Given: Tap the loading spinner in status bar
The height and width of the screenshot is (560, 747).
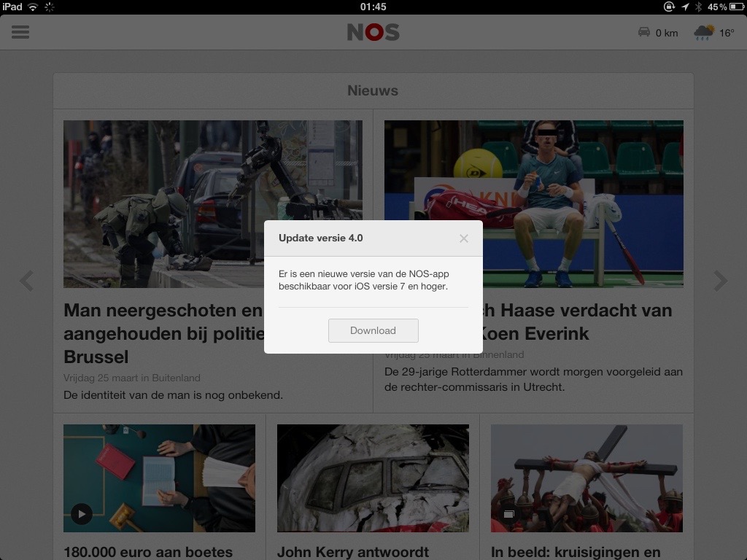Looking at the screenshot, I should pos(50,7).
